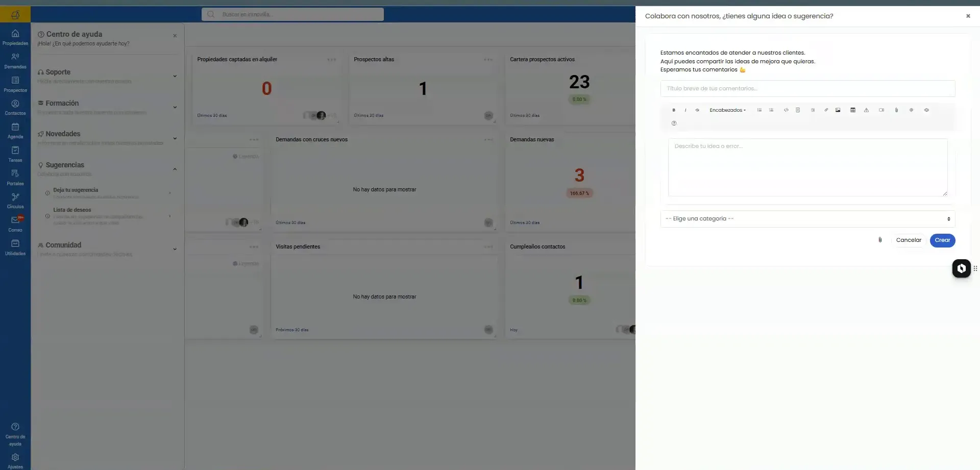Open Círculos in the left sidebar

[15, 201]
